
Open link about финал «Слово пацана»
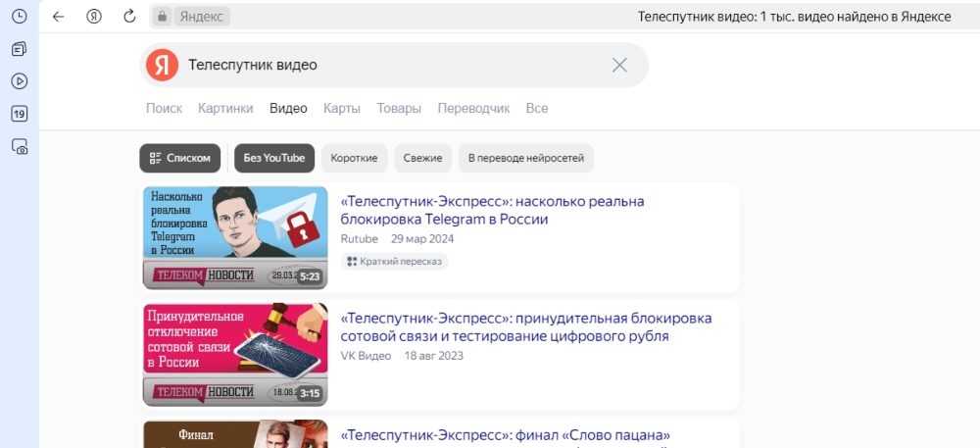[x=506, y=435]
